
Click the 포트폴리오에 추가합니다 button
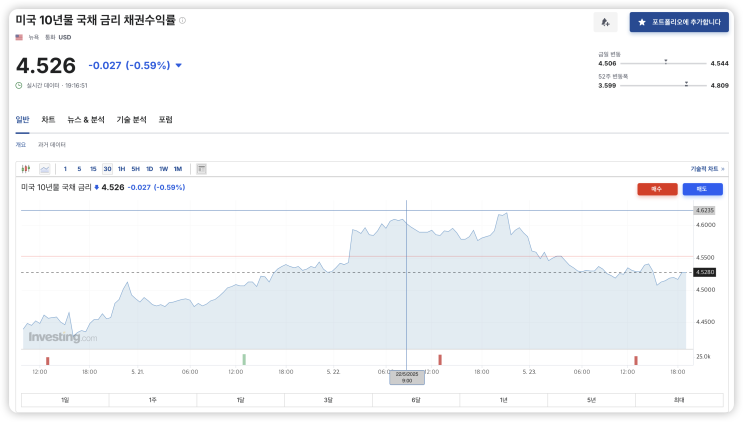679,22
